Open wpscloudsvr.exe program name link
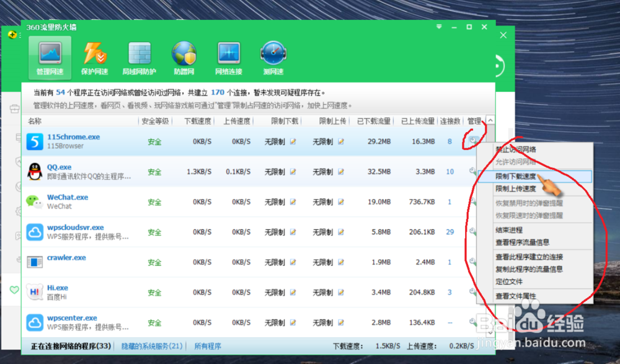The height and width of the screenshot is (364, 620). pos(75,227)
